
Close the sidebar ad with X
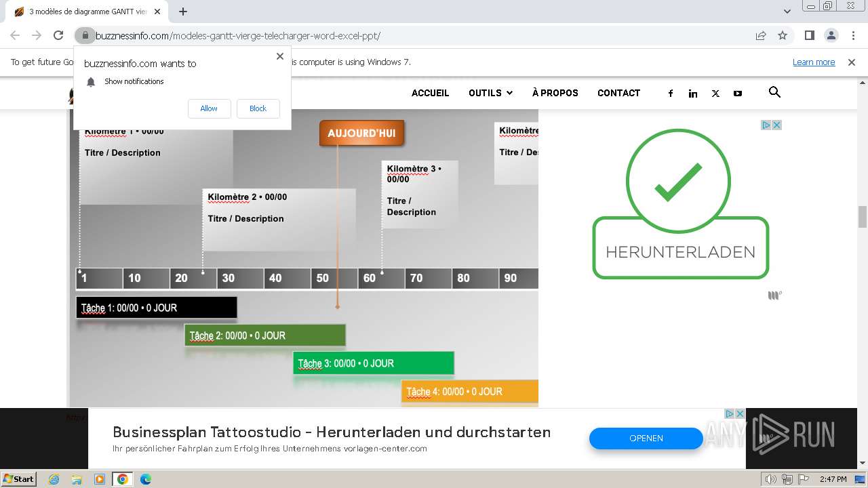776,125
